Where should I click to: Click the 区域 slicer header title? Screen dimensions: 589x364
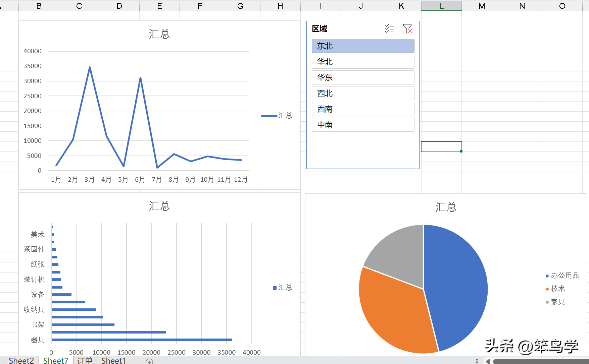click(x=320, y=28)
